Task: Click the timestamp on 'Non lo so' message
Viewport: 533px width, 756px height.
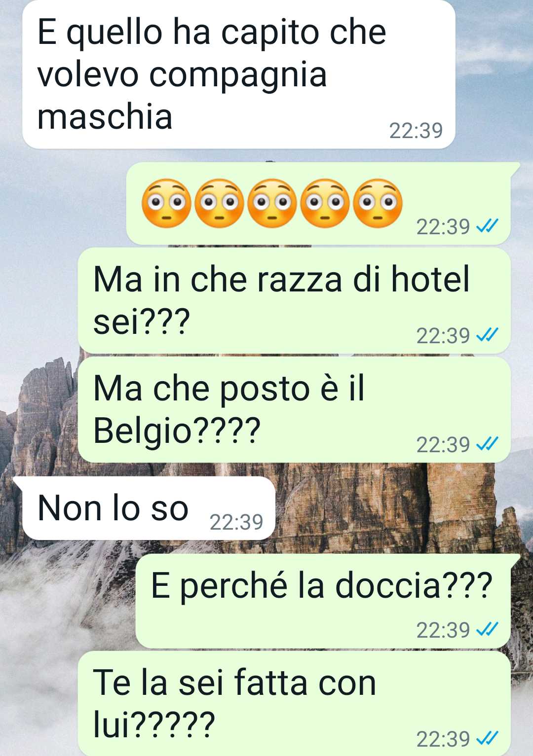Action: click(236, 522)
